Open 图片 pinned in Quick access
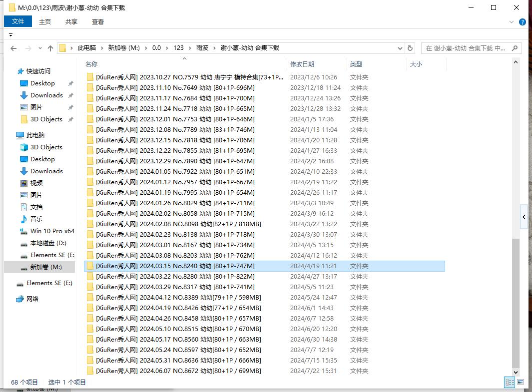 tap(36, 107)
